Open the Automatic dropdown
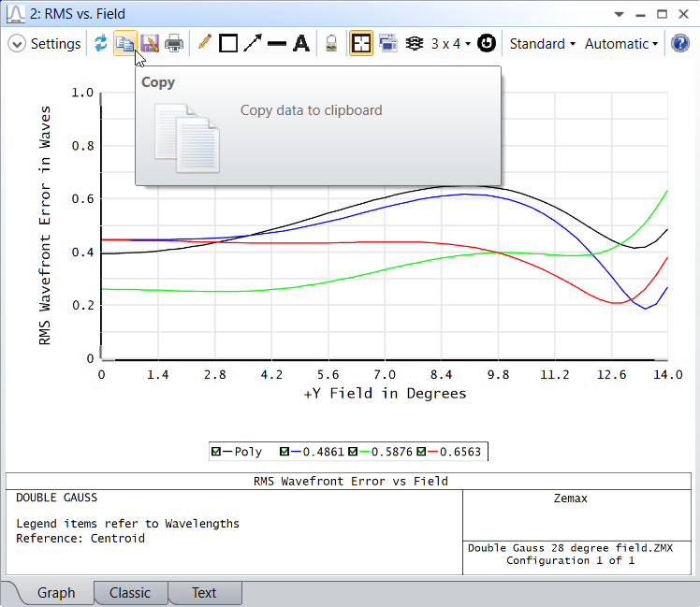 (620, 44)
